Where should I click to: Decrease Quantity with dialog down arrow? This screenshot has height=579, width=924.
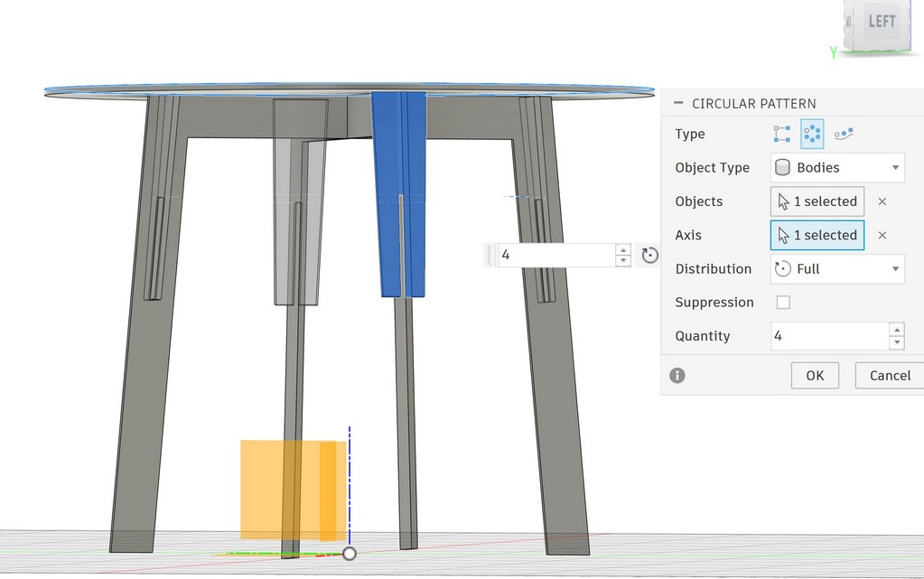[x=897, y=342]
